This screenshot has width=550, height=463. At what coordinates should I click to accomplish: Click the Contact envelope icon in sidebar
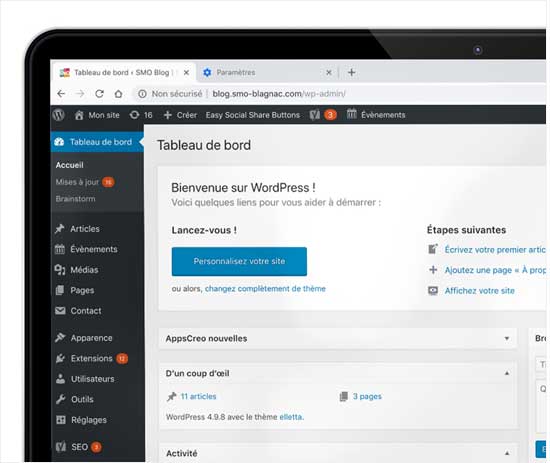(x=60, y=311)
